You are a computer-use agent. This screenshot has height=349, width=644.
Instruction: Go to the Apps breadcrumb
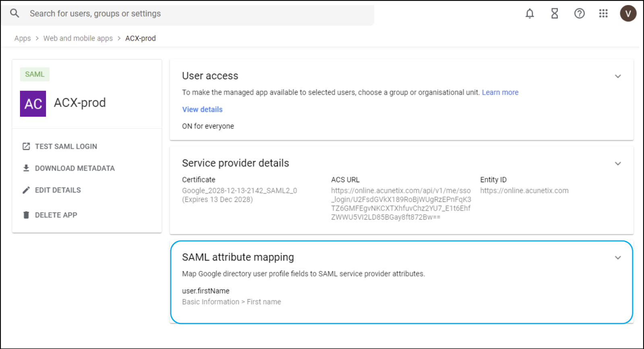pos(23,38)
